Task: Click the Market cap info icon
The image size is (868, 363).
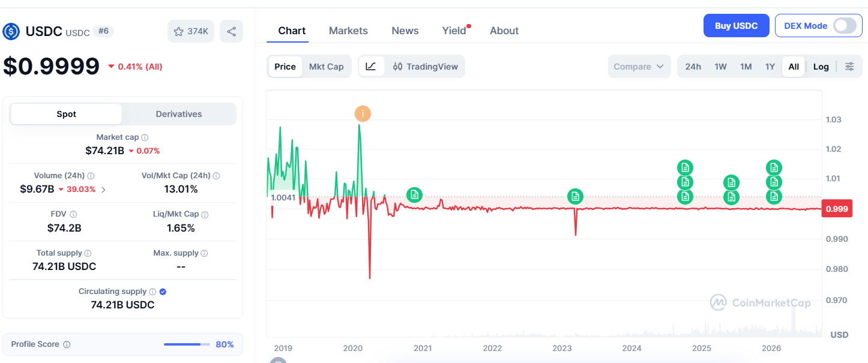Action: (145, 137)
